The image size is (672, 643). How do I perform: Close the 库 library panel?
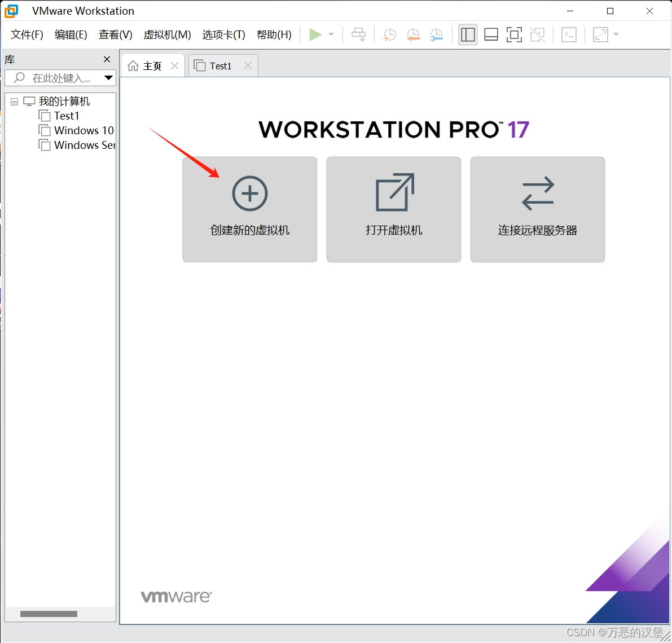(107, 59)
